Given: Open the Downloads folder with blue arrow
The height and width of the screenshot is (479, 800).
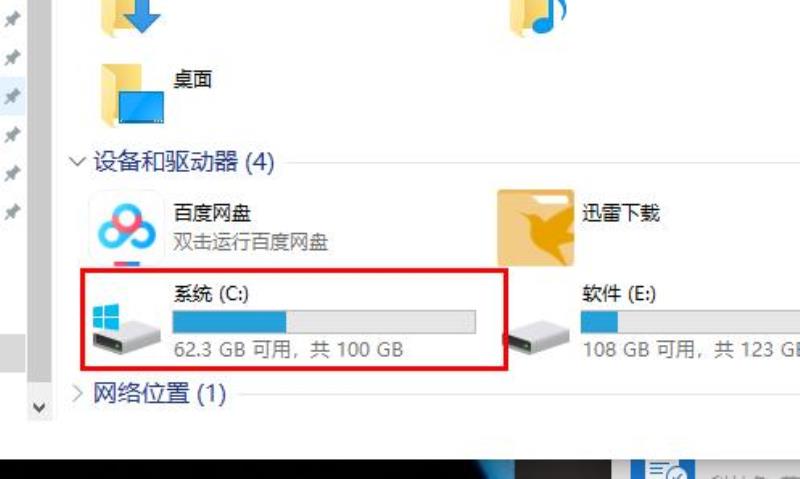Looking at the screenshot, I should coord(132,18).
